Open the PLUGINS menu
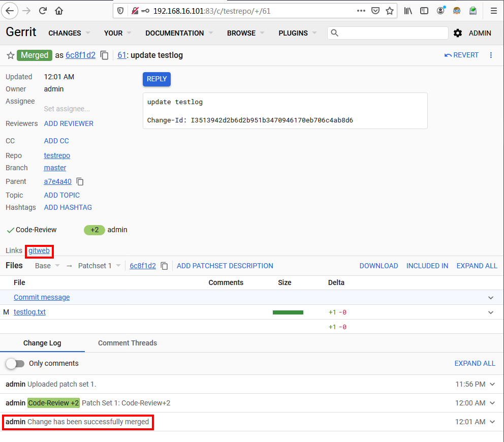The image size is (504, 442). coord(298,33)
